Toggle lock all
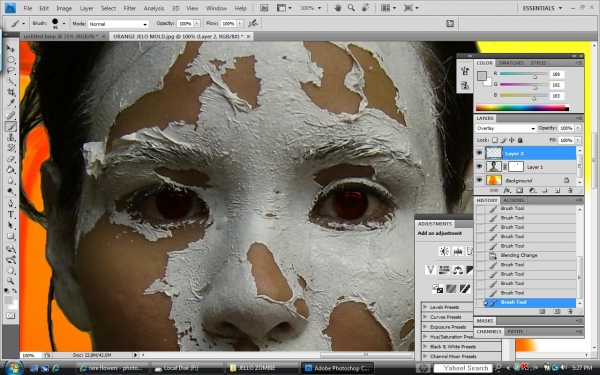 pyautogui.click(x=520, y=140)
